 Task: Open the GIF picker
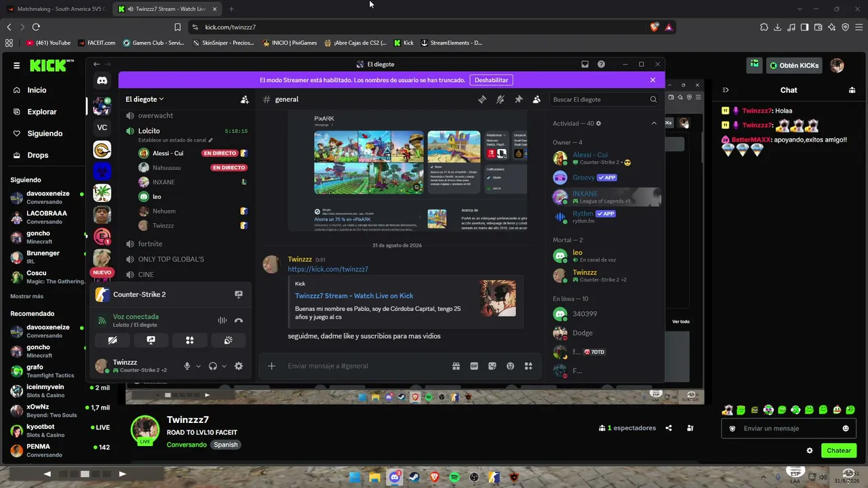coord(474,366)
